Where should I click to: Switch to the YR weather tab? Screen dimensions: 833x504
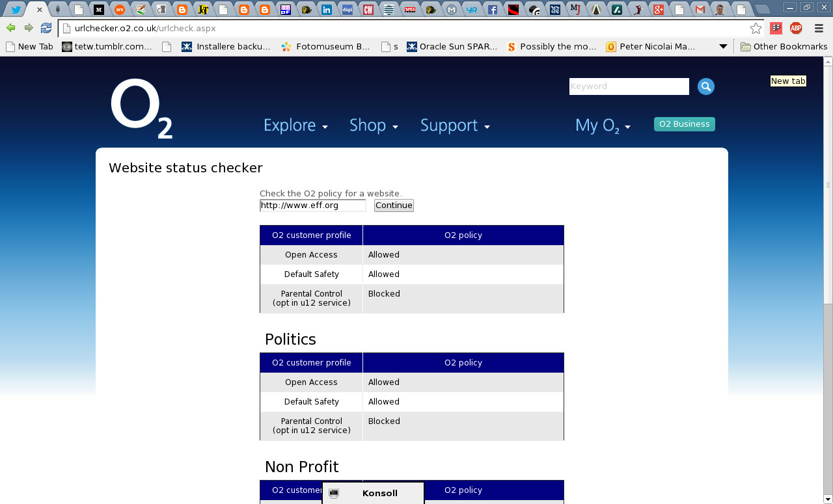(472, 10)
